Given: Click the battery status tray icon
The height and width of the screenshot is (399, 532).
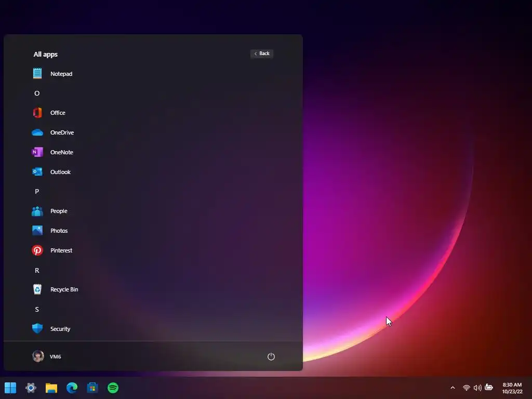Looking at the screenshot, I should tap(488, 387).
